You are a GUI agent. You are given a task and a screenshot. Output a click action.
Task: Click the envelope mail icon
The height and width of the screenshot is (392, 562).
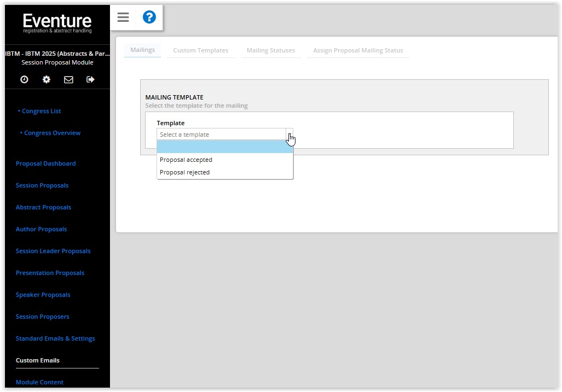coord(68,80)
